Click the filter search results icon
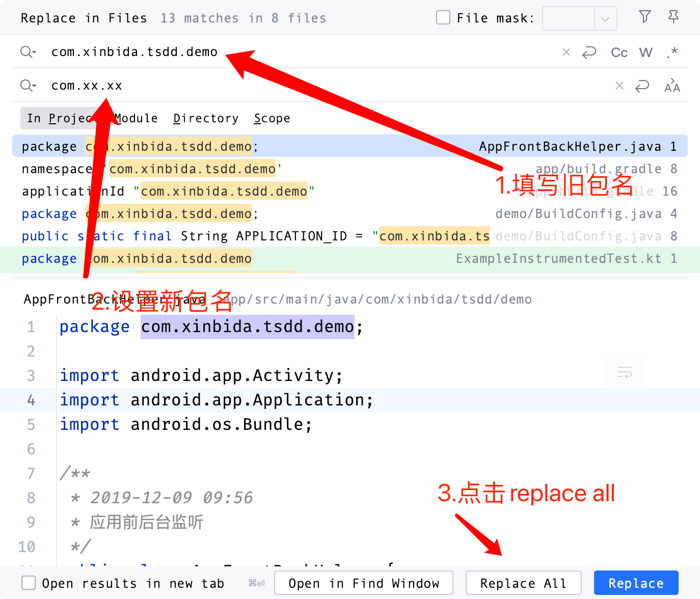The image size is (700, 599). tap(644, 17)
